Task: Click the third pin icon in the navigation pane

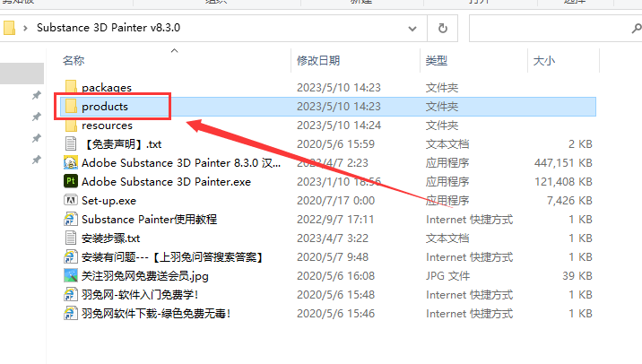Action: coord(37,138)
